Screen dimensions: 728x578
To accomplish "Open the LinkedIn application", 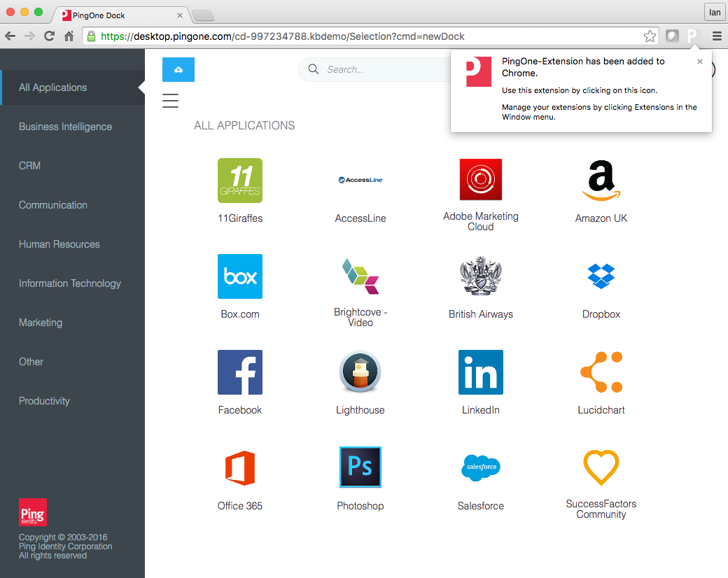I will pos(481,372).
